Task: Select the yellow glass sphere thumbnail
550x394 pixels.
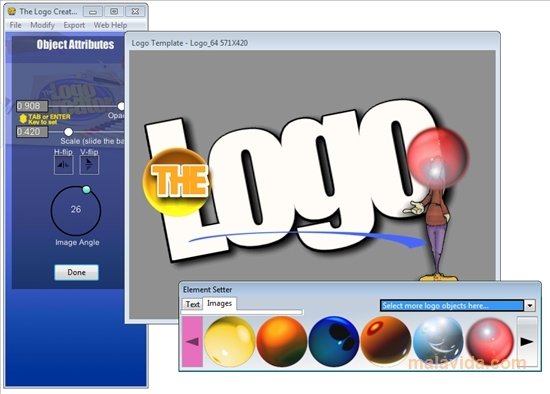Action: pos(230,341)
